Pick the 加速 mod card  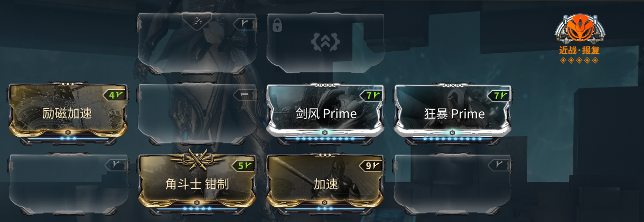pos(325,183)
